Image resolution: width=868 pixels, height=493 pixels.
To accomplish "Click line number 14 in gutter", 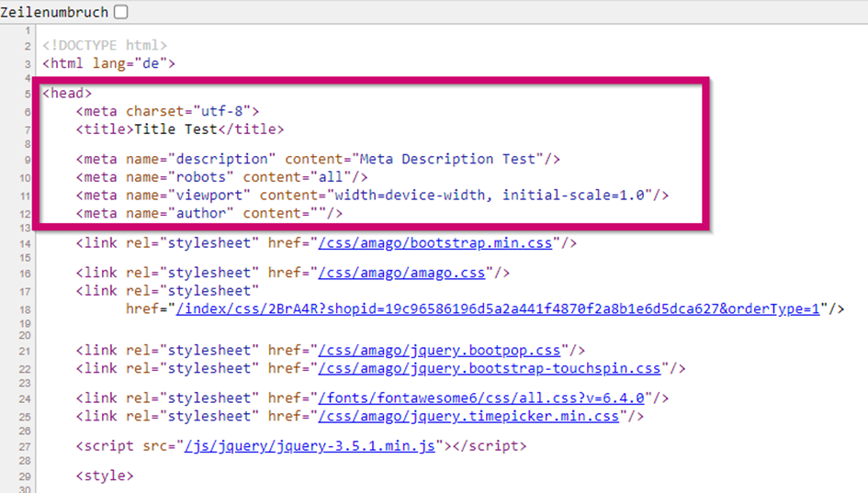I will coord(25,244).
